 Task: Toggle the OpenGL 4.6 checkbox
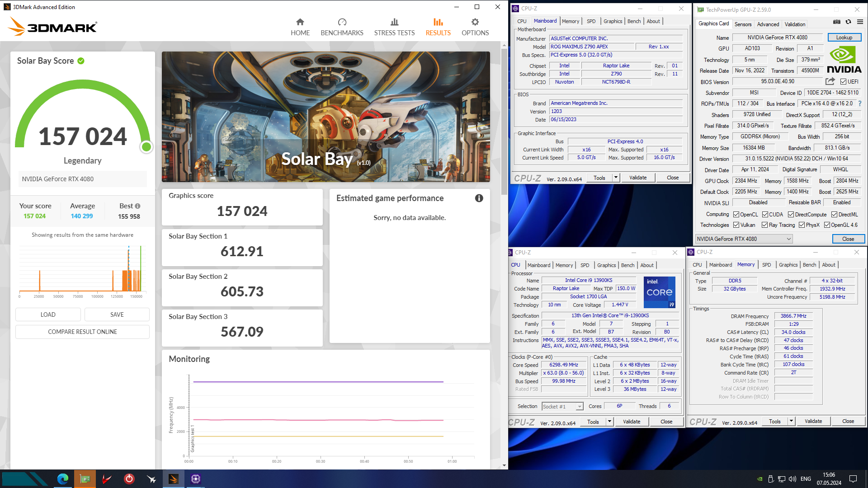tap(827, 225)
